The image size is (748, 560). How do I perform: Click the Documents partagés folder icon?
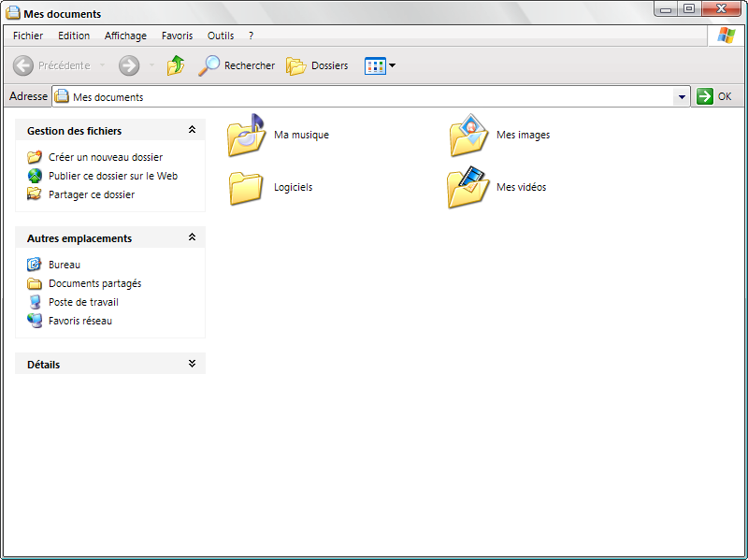tap(35, 283)
